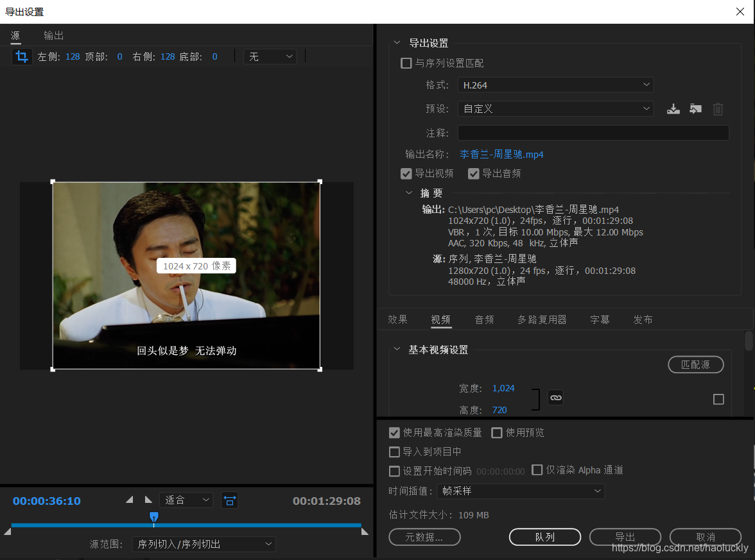
Task: Open the 效果 tab
Action: point(398,319)
